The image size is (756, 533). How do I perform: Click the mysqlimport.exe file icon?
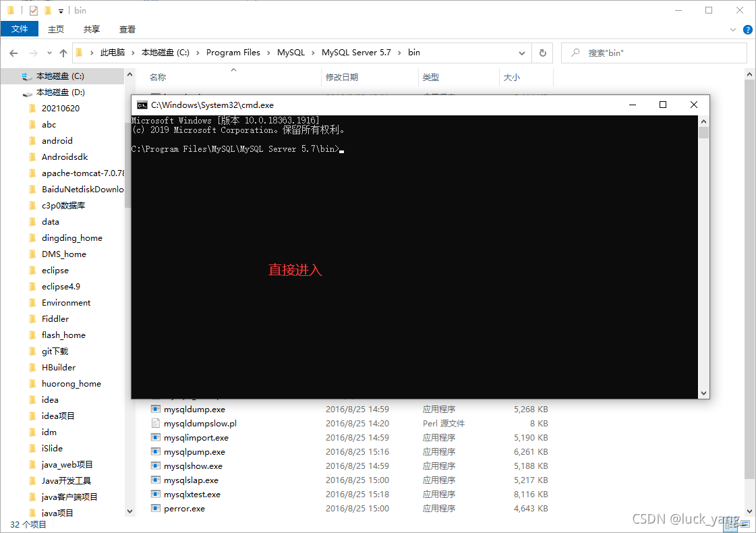click(155, 437)
